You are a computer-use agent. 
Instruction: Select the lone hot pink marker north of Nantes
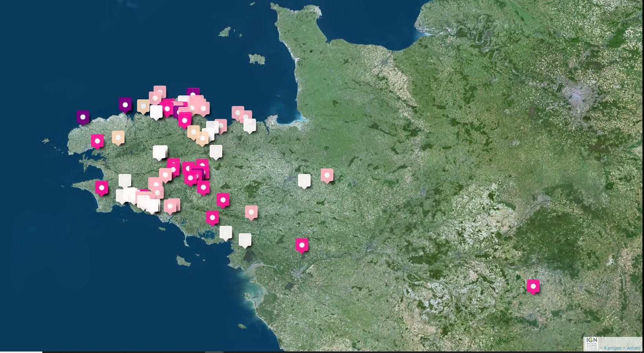(302, 245)
